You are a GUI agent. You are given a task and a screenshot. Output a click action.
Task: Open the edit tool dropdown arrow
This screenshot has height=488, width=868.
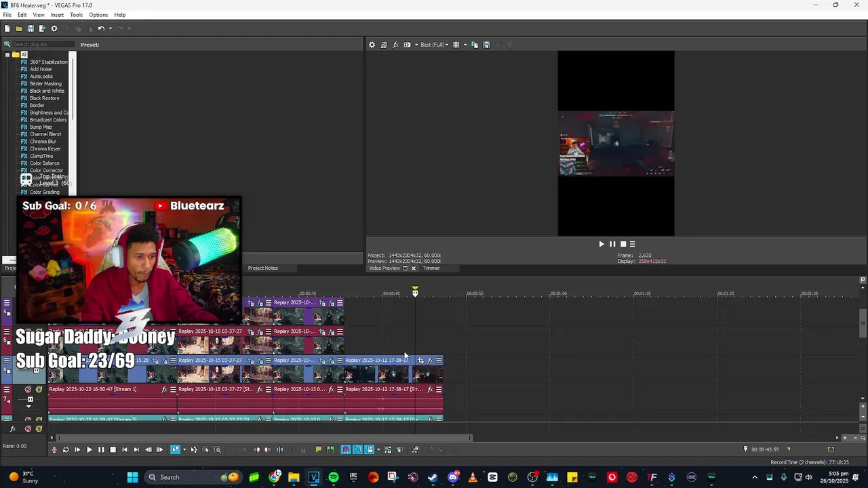[184, 449]
